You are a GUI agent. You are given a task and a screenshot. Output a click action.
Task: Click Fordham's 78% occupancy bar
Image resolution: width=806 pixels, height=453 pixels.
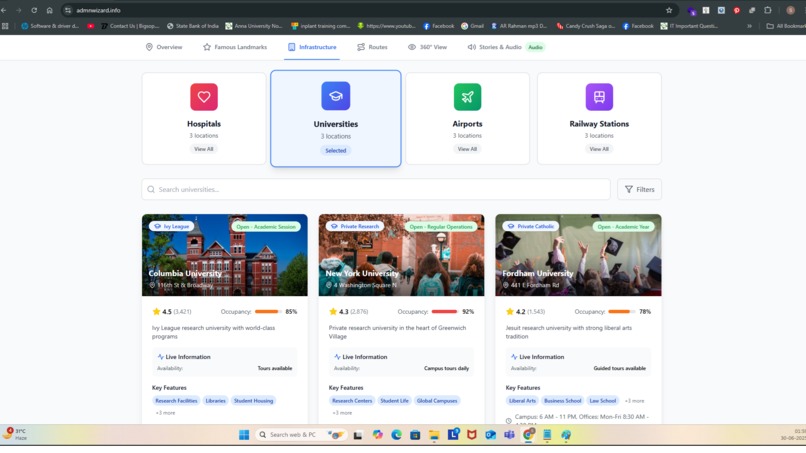(x=621, y=312)
